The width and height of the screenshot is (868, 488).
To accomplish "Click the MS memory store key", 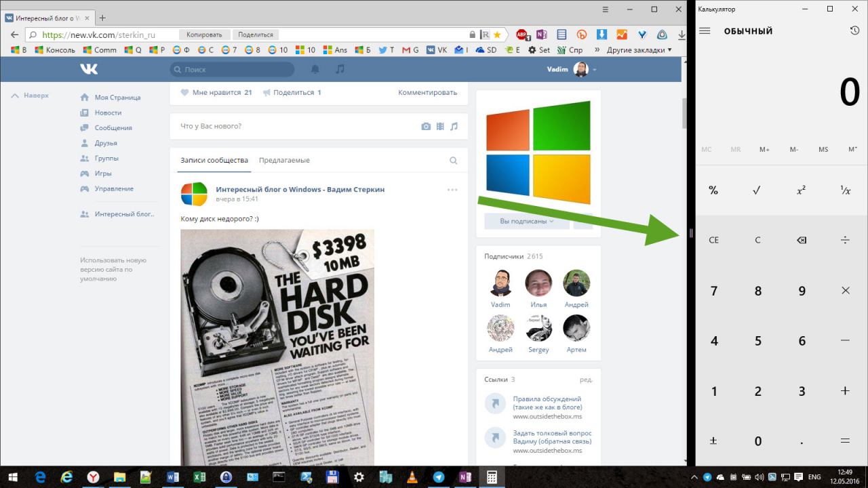I will click(823, 149).
